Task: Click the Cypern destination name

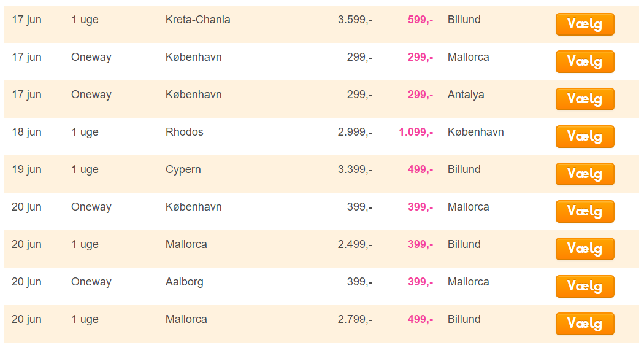Action: (x=183, y=170)
